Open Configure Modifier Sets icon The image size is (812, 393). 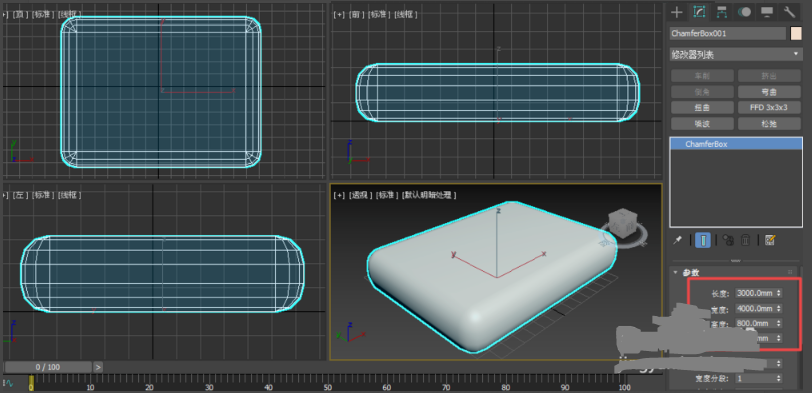coord(770,240)
